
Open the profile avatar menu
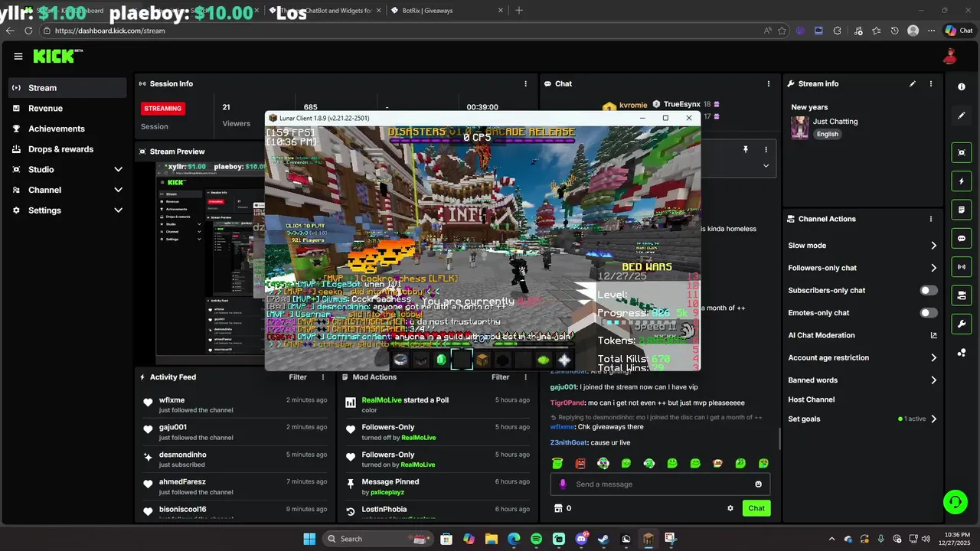[x=950, y=56]
